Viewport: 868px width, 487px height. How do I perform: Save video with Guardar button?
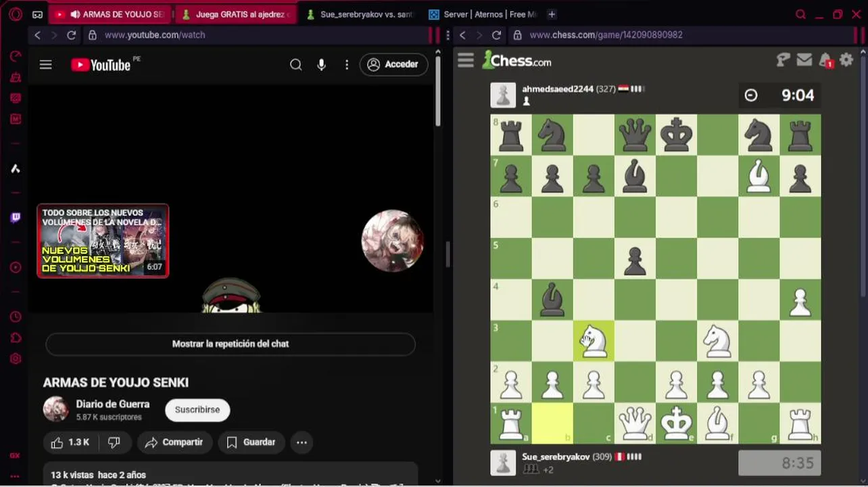point(251,442)
